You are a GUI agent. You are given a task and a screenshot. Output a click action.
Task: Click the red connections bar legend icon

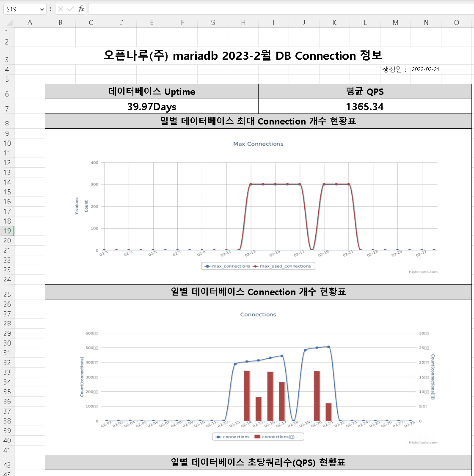click(x=257, y=437)
